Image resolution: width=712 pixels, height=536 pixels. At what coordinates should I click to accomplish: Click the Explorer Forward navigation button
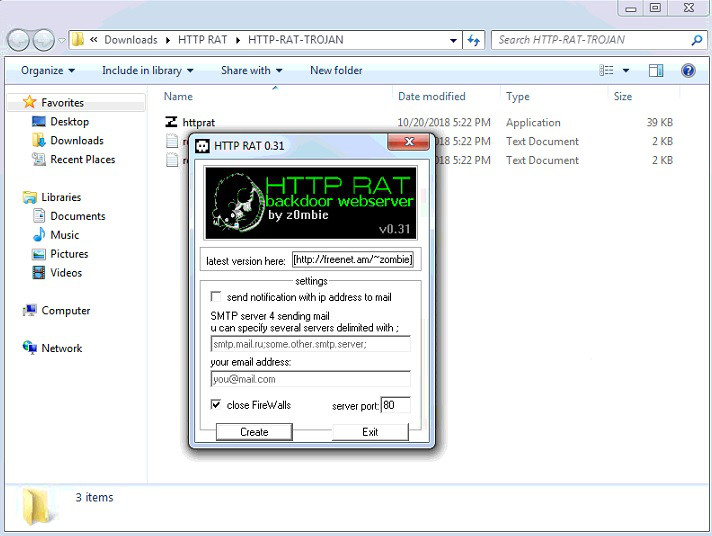click(x=44, y=40)
